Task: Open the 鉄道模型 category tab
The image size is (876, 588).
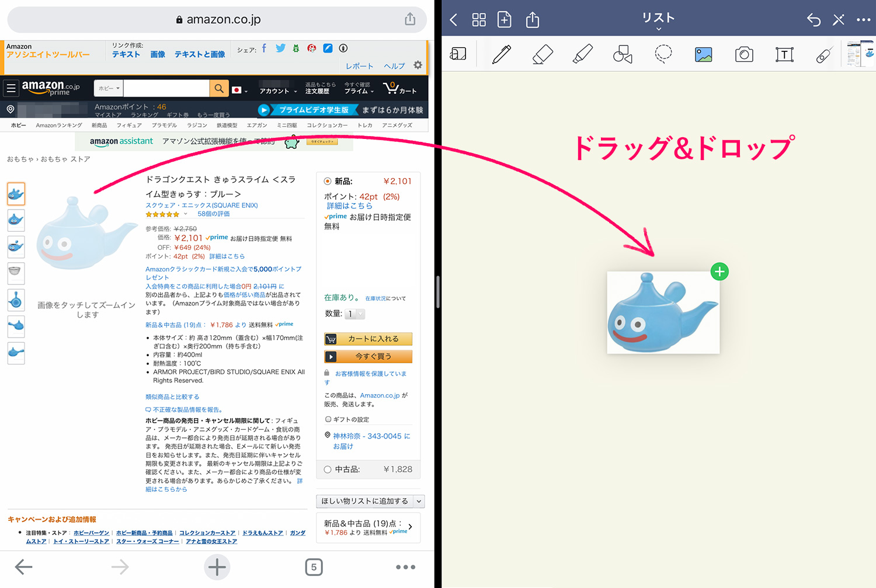Action: [227, 125]
